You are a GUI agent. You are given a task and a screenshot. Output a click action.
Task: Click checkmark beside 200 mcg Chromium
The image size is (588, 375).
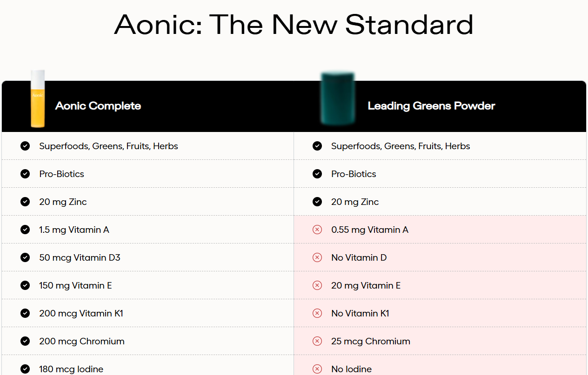[x=25, y=341]
